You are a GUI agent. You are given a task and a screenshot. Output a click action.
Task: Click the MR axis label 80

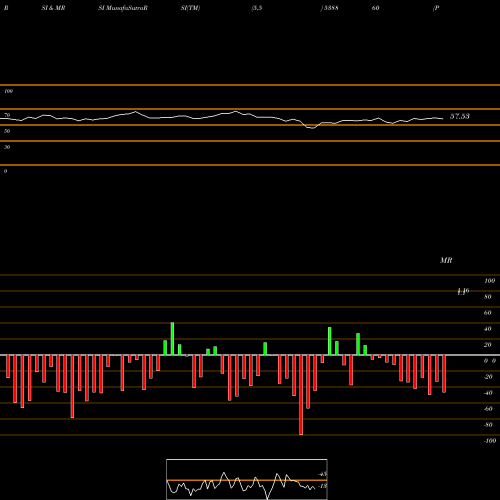(487, 297)
